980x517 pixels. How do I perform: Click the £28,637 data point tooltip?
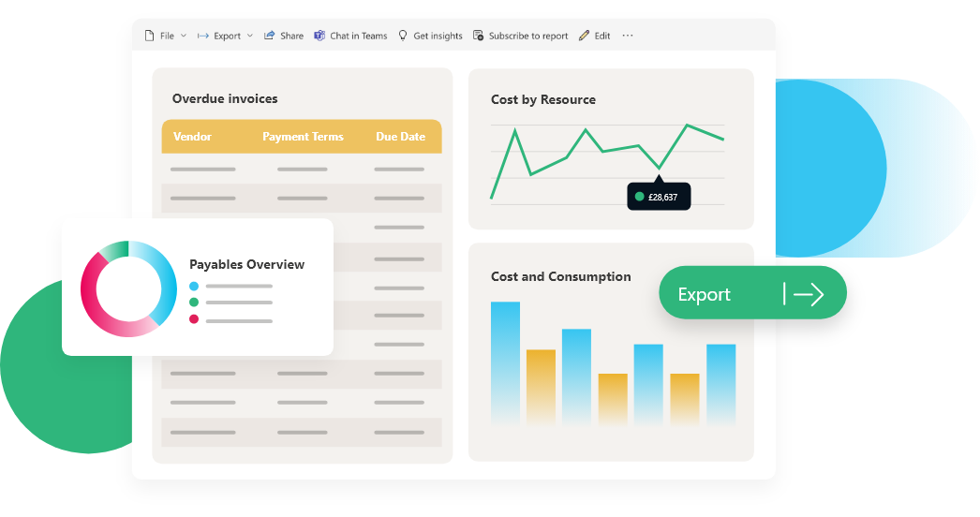pyautogui.click(x=659, y=197)
